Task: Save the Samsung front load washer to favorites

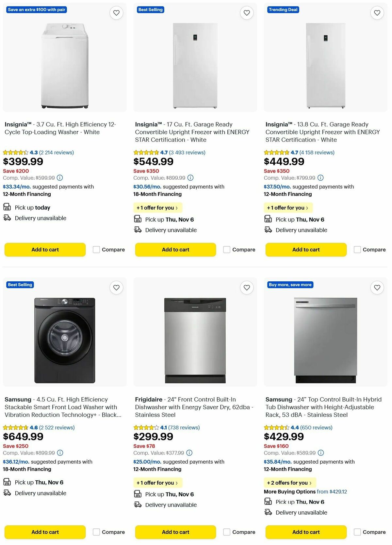Action: [x=116, y=288]
